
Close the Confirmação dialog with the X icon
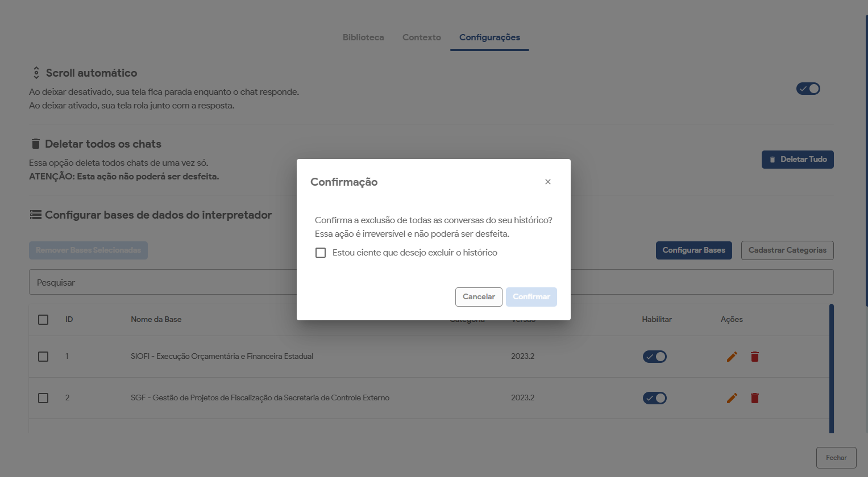[x=548, y=182]
